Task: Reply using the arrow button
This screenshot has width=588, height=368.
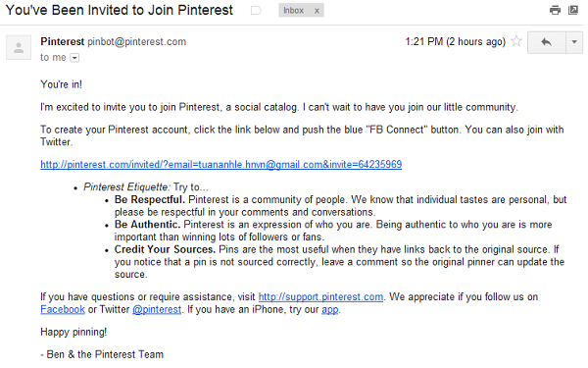Action: click(547, 42)
